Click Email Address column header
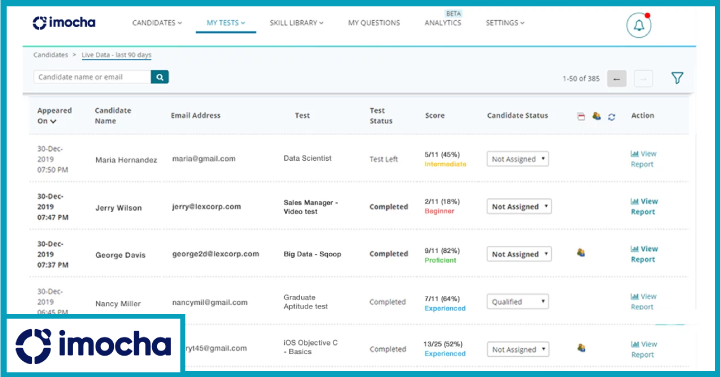The height and width of the screenshot is (377, 720). pos(196,116)
